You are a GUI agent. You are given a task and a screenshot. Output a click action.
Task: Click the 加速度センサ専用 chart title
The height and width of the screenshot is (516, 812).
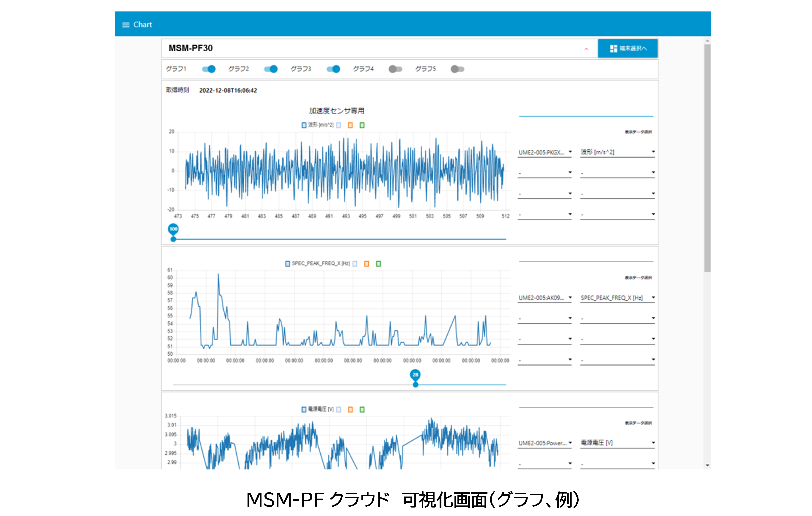336,111
